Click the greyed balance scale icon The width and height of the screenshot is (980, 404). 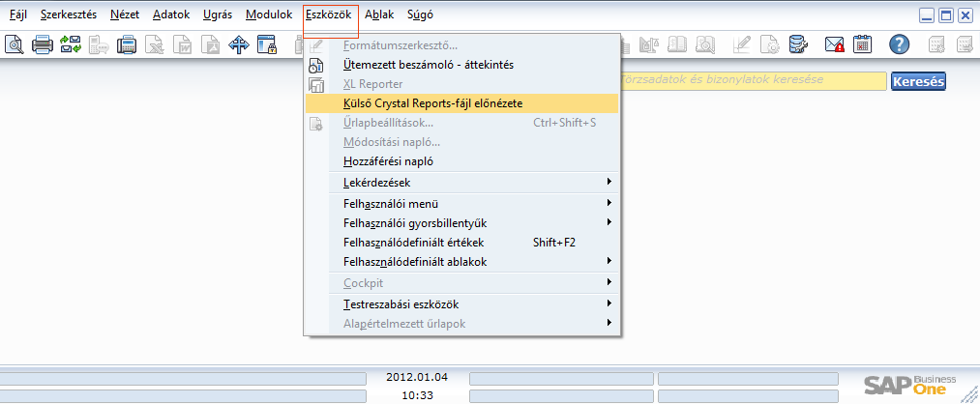click(648, 44)
